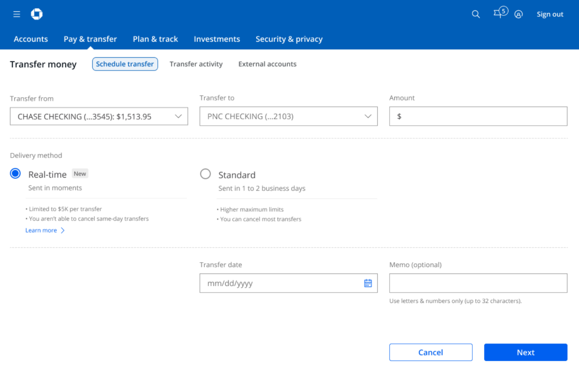Click the chevron beside Learn more
The image size is (579, 392).
click(62, 231)
